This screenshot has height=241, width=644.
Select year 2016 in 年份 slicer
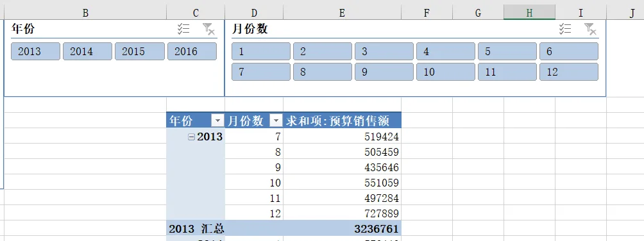point(192,51)
